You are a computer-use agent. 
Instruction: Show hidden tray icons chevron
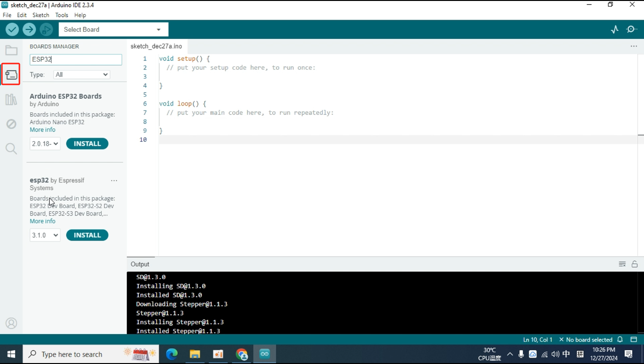pyautogui.click(x=510, y=354)
